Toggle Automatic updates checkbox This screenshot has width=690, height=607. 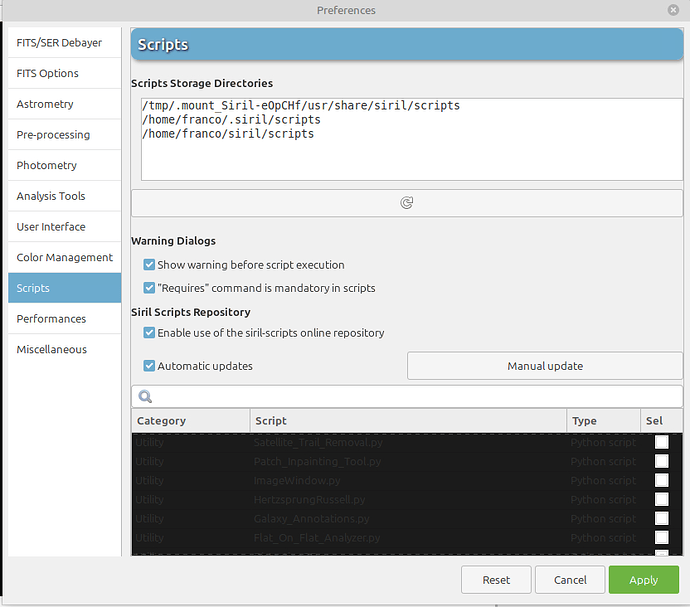pos(149,366)
